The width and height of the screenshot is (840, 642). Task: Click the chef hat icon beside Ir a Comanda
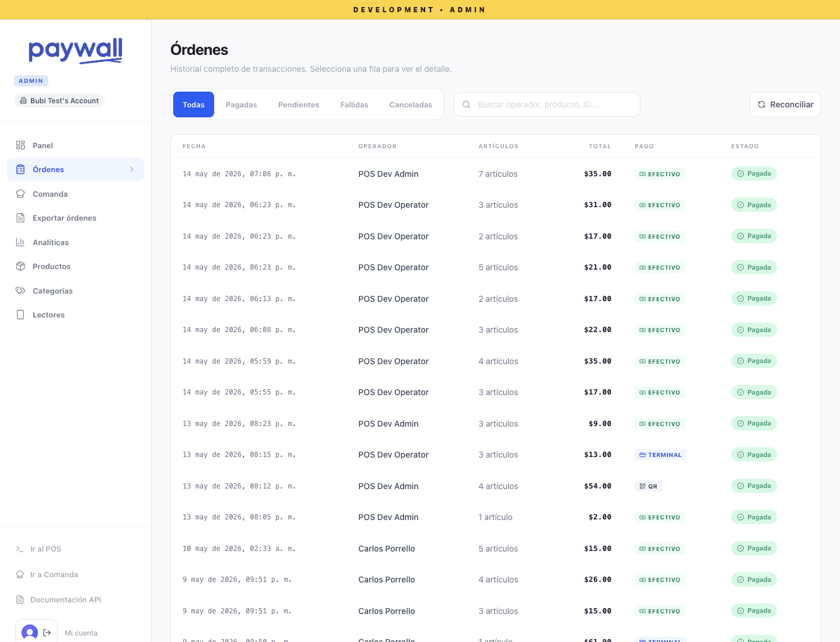tap(20, 574)
